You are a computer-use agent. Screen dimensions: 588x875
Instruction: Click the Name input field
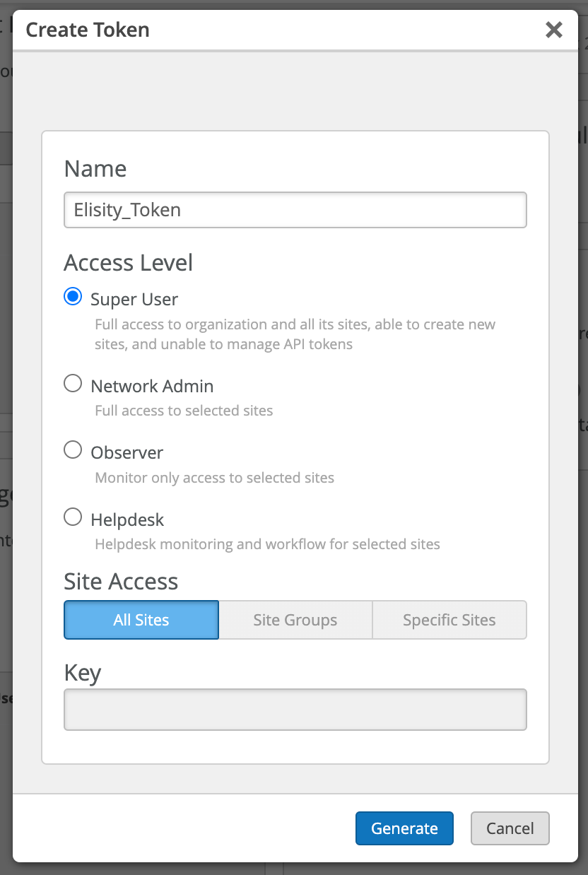295,210
